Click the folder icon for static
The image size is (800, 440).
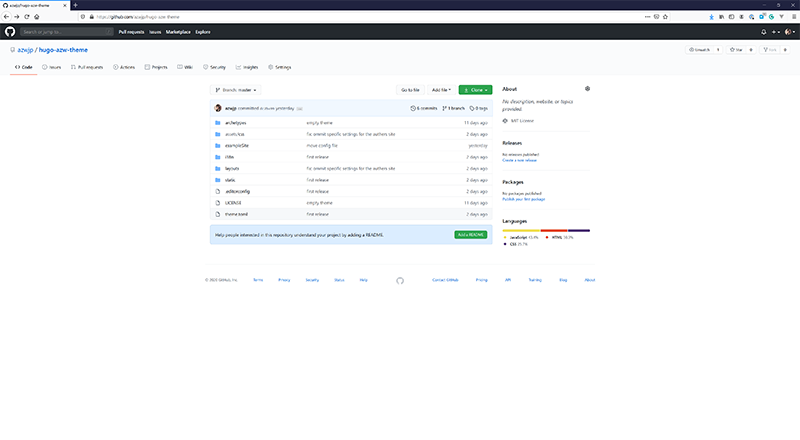pos(218,180)
